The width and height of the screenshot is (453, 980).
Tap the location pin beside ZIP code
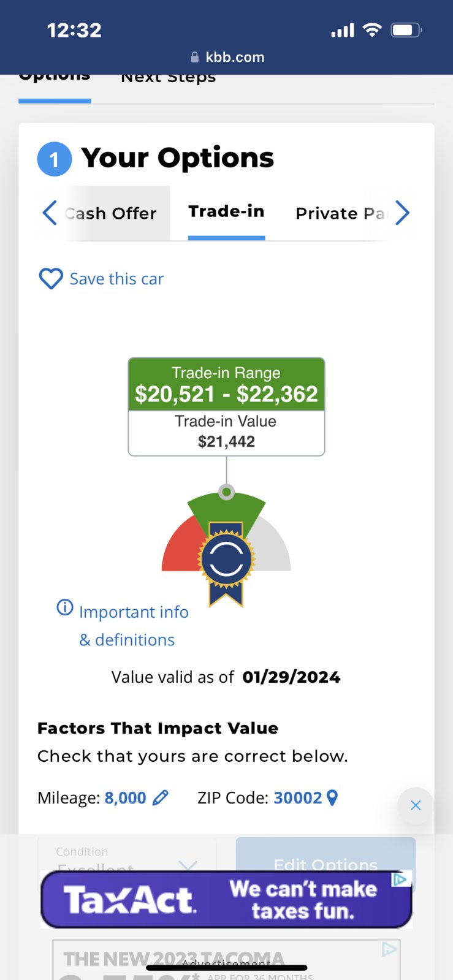[332, 798]
